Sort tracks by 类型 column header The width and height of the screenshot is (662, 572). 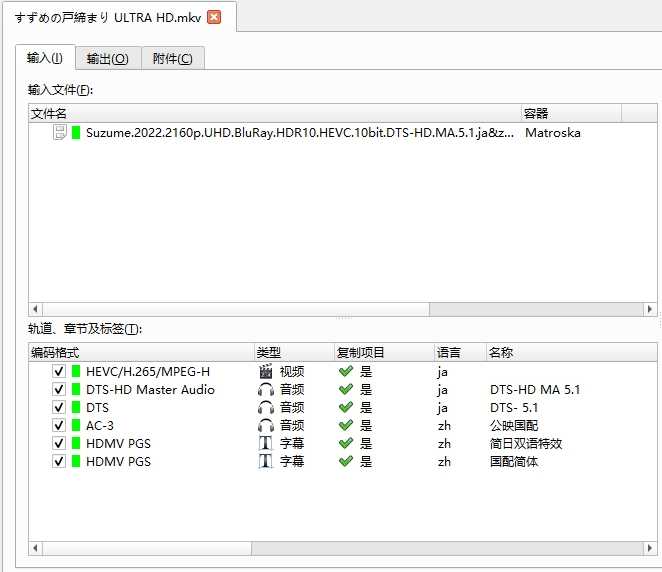[x=295, y=352]
